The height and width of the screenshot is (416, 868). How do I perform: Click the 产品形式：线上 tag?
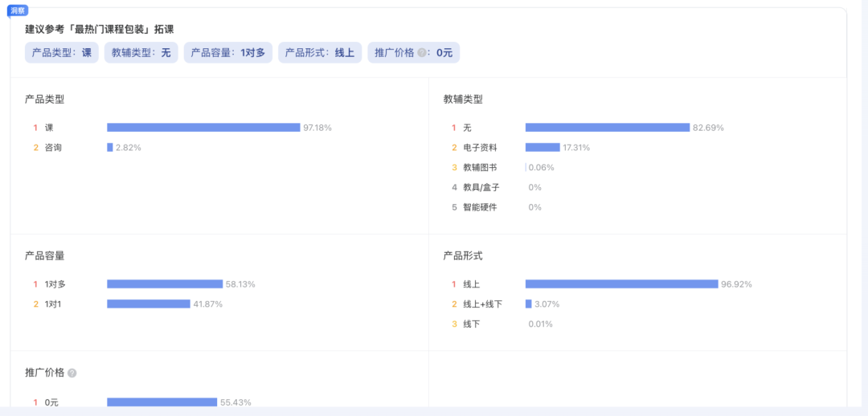click(320, 53)
